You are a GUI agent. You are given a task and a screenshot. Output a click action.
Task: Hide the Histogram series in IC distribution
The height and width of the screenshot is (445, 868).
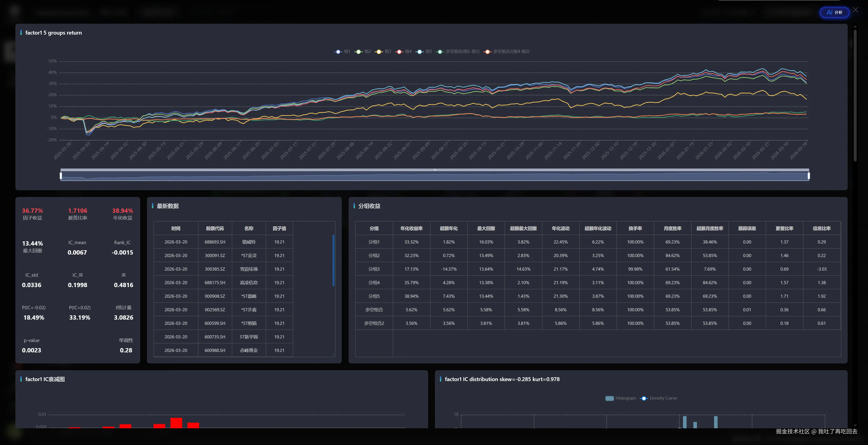click(610, 398)
